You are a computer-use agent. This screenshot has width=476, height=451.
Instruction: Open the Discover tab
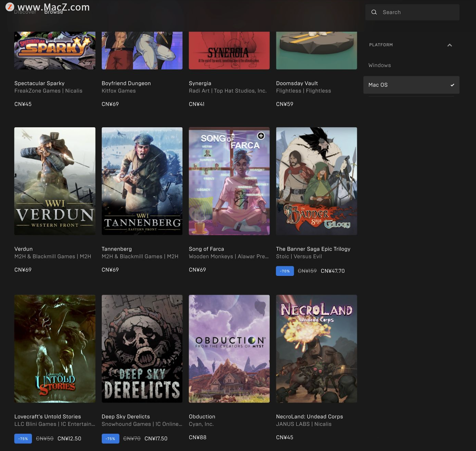point(25,12)
